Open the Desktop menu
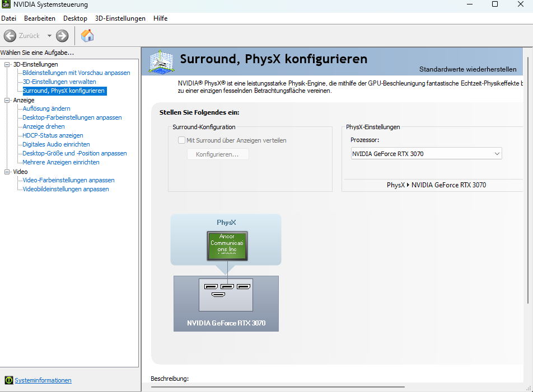Viewport: 533px width, 392px height. (x=75, y=18)
